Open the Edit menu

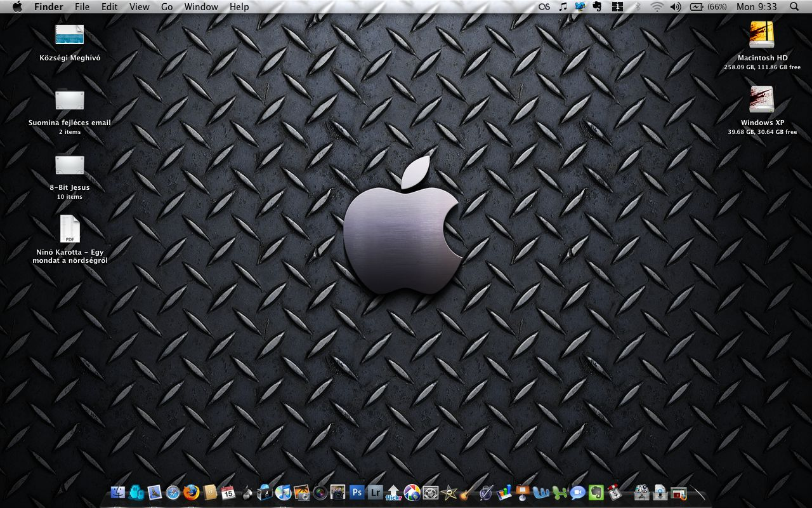[109, 6]
